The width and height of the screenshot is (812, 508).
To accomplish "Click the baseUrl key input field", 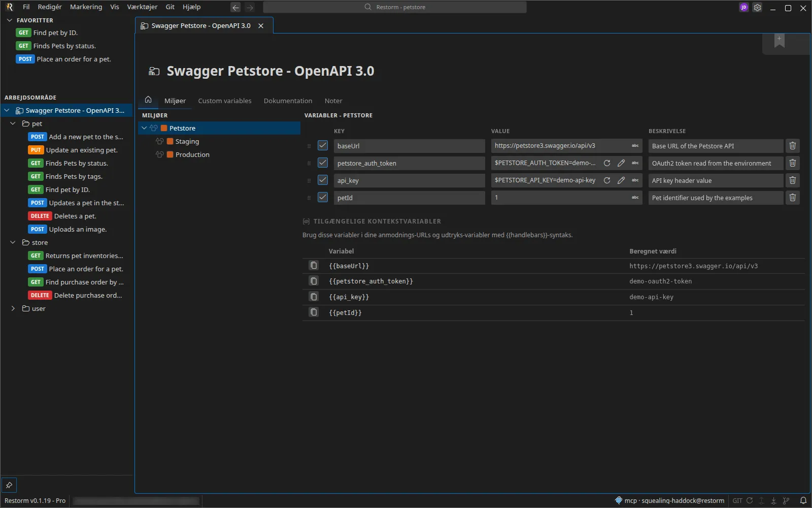I will (409, 146).
